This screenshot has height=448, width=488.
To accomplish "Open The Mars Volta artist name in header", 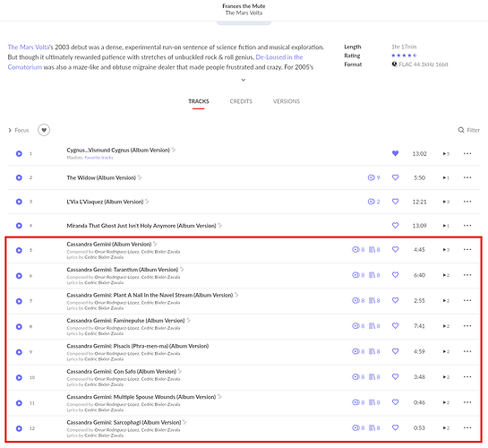I will point(244,13).
